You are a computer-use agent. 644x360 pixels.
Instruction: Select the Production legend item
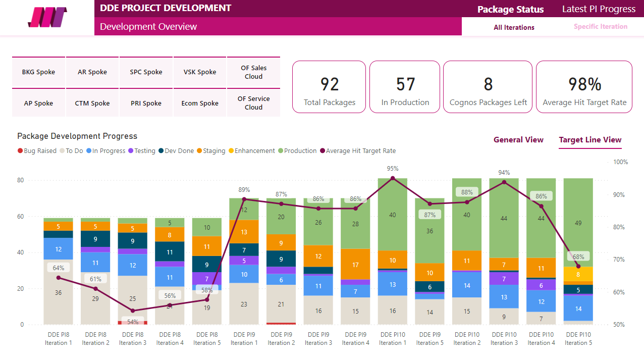(297, 151)
